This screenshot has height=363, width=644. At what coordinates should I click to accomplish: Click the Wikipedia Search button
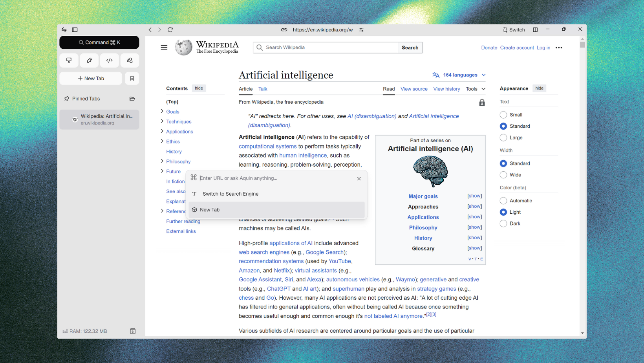coord(410,48)
